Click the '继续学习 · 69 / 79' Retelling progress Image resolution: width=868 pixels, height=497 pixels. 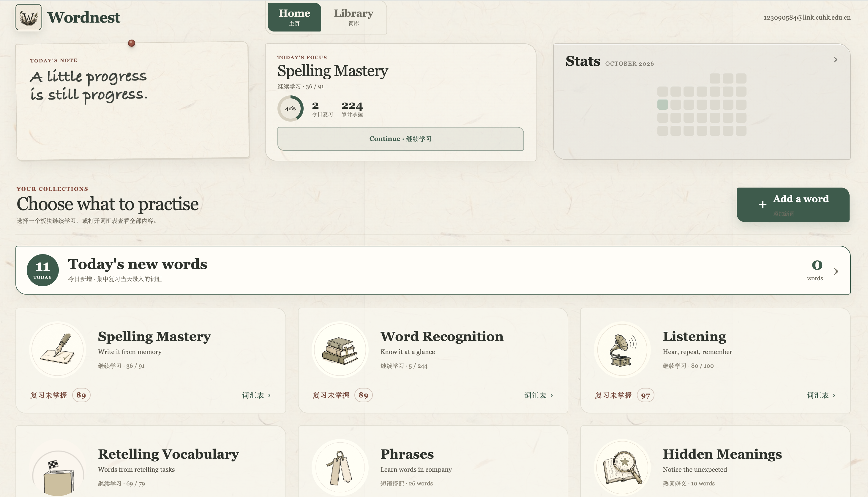(121, 484)
